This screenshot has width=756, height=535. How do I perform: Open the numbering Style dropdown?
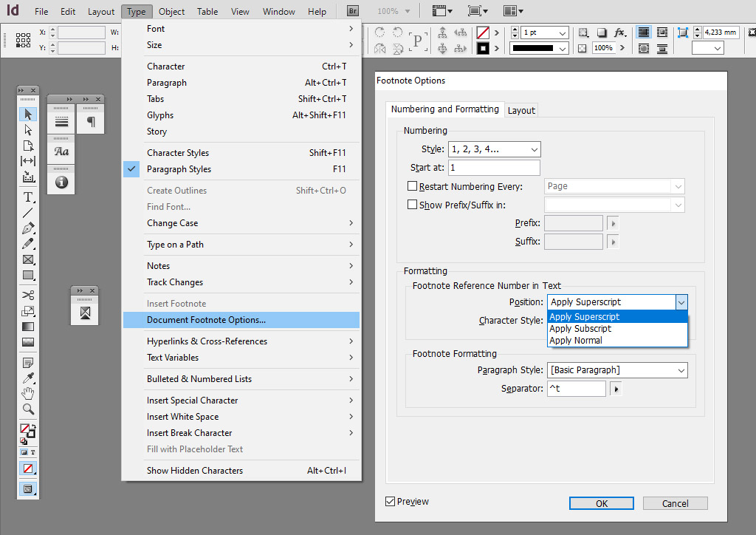click(x=494, y=149)
